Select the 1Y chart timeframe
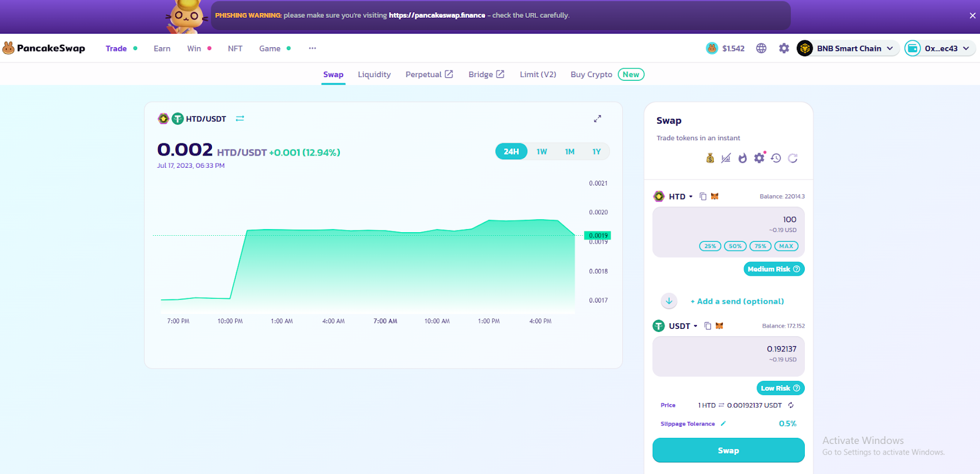980x474 pixels. (x=597, y=151)
